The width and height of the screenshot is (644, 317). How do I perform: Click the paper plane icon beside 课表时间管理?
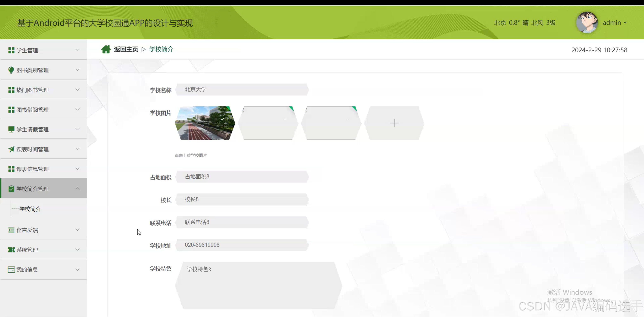pyautogui.click(x=11, y=149)
